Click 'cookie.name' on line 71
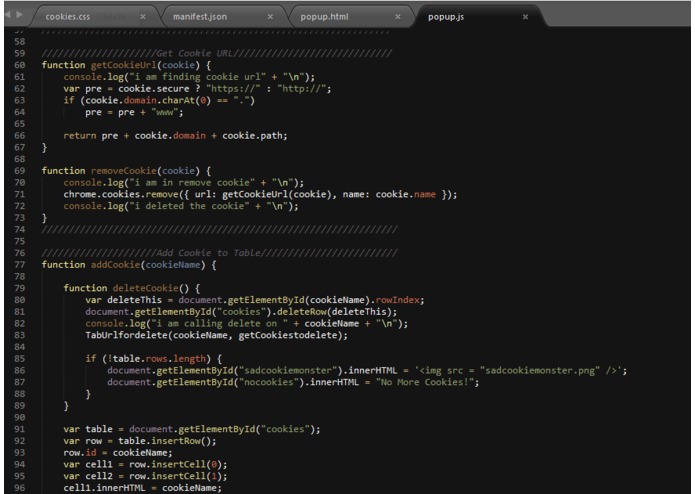This screenshot has height=494, width=695. coord(406,194)
